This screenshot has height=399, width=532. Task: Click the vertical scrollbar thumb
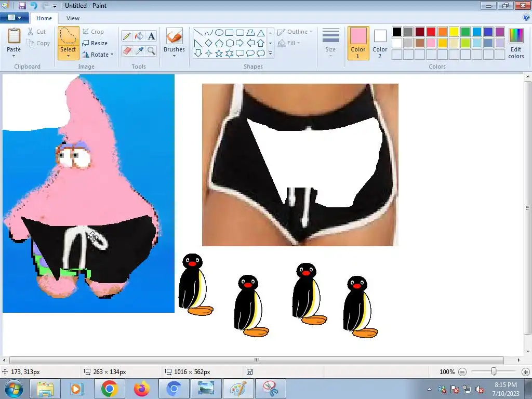click(528, 208)
